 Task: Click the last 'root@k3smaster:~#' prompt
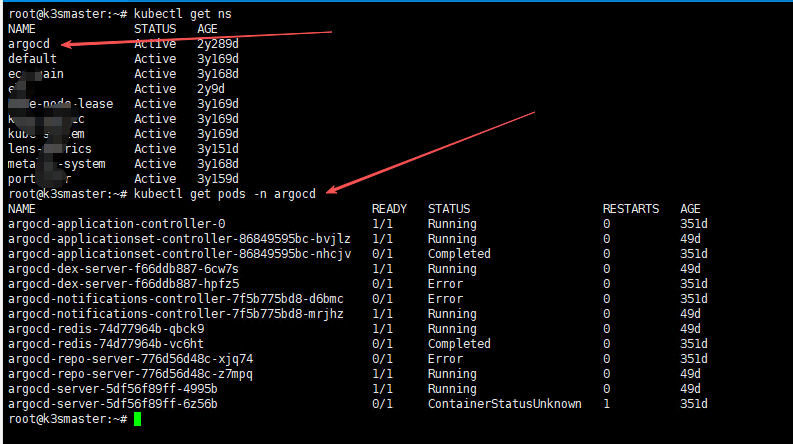click(68, 419)
